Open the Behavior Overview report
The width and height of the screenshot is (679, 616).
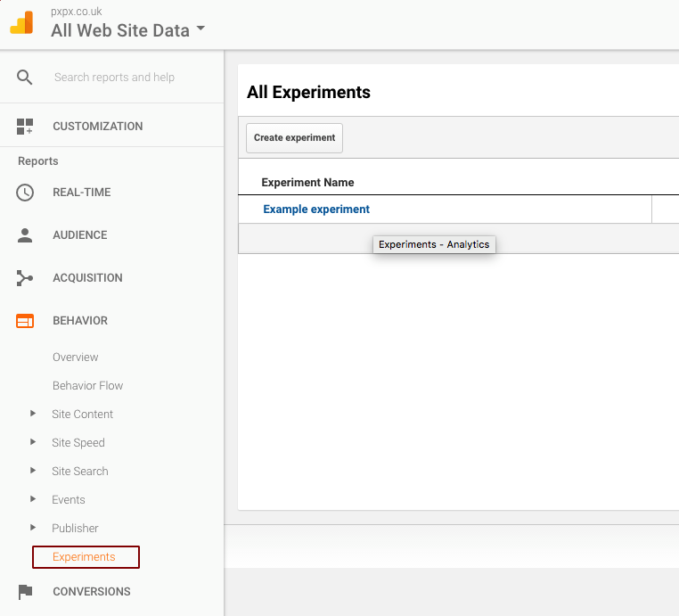point(76,357)
